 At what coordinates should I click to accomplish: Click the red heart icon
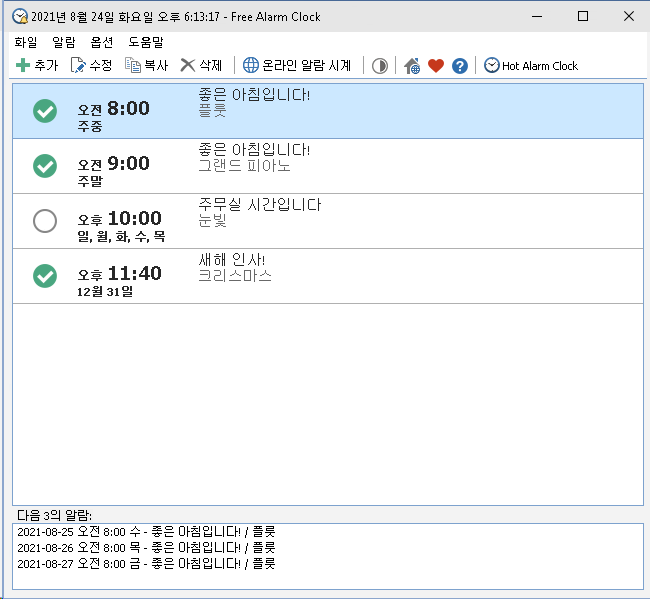436,65
